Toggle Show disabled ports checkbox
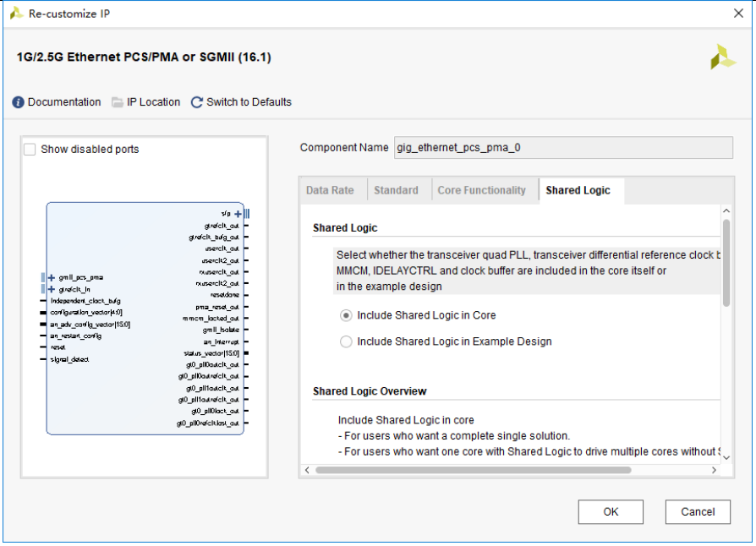 pyautogui.click(x=30, y=150)
